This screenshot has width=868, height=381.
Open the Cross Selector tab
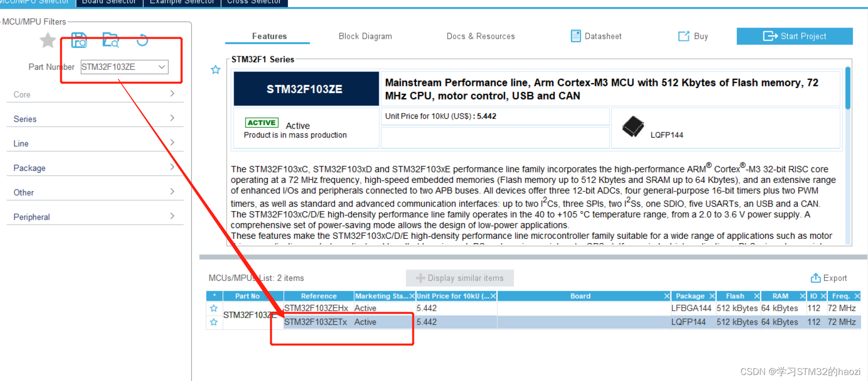coord(254,2)
